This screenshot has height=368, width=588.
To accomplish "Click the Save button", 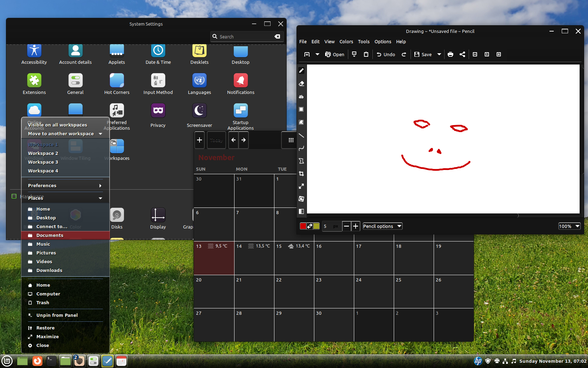I will [423, 54].
